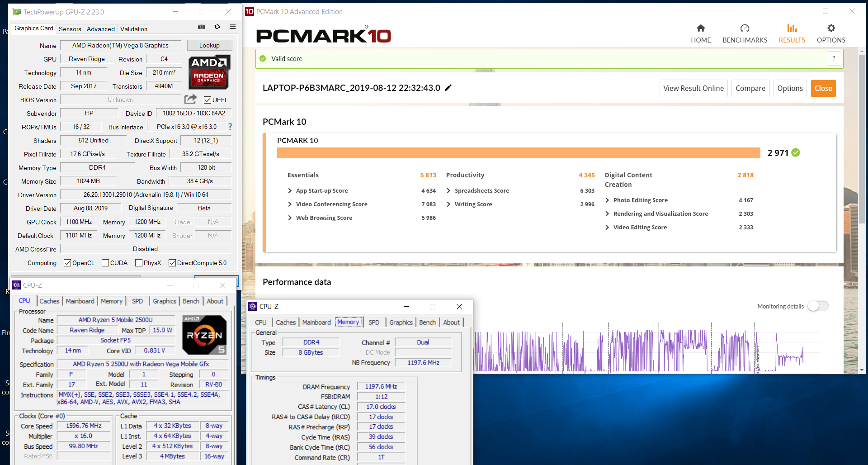868x465 pixels.
Task: Open the SPD tab in CPU-Z
Action: [x=374, y=322]
